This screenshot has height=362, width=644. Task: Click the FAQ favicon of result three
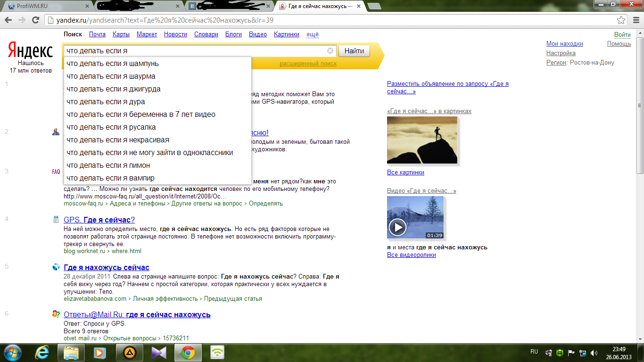coord(56,172)
